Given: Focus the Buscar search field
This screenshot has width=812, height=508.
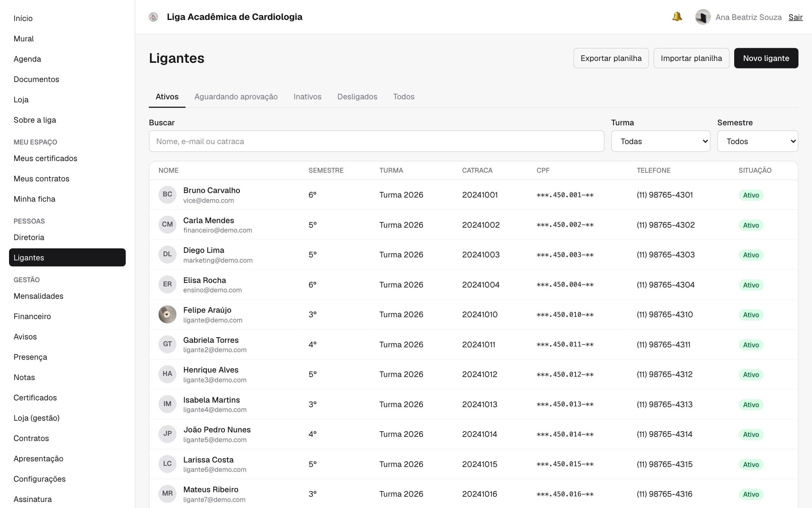Looking at the screenshot, I should tap(376, 141).
